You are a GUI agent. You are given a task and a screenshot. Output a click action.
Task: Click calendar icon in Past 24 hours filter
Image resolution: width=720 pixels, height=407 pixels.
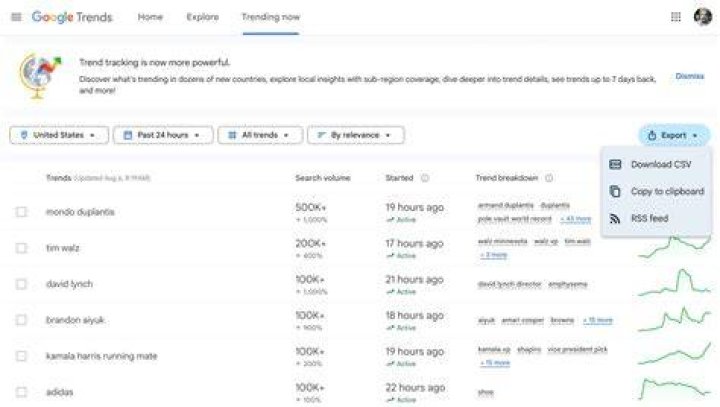click(128, 135)
